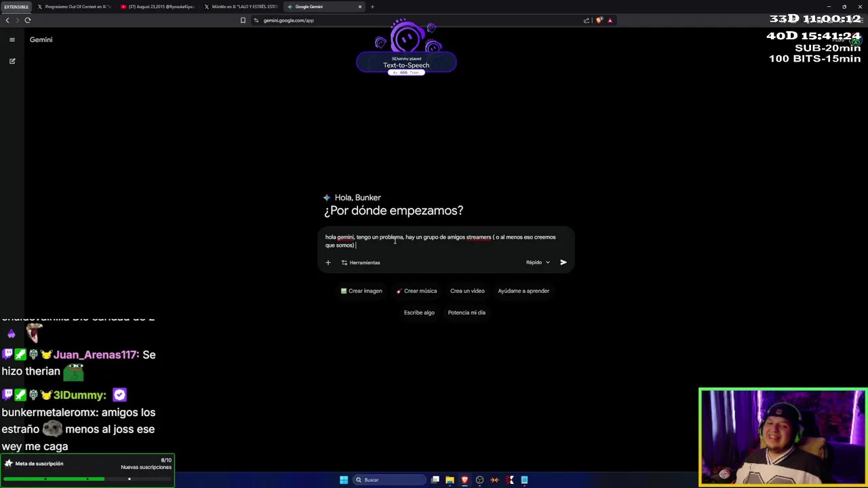
Task: Click inside the Gemini prompt text field
Action: [446, 241]
